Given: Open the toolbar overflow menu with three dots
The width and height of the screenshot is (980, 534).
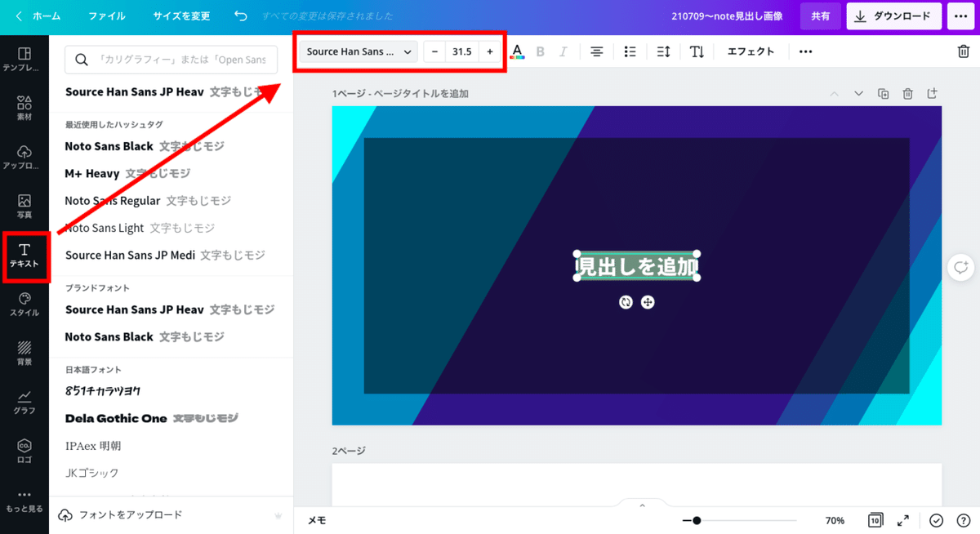Looking at the screenshot, I should coord(805,51).
